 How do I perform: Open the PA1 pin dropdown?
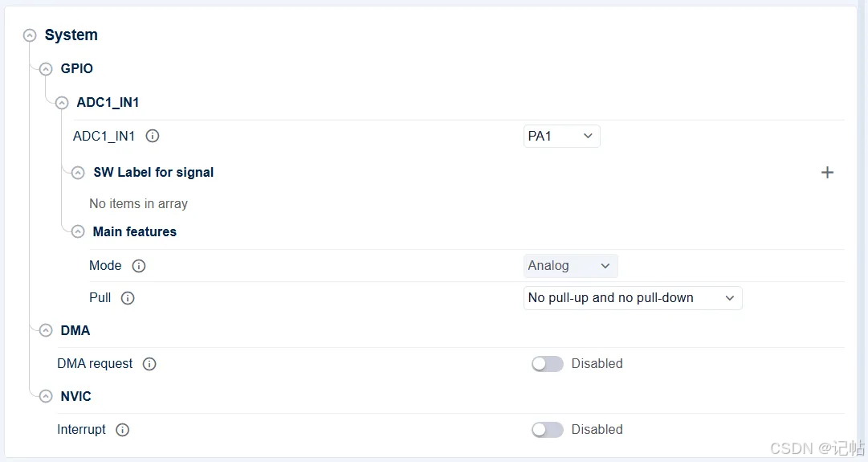pyautogui.click(x=561, y=137)
